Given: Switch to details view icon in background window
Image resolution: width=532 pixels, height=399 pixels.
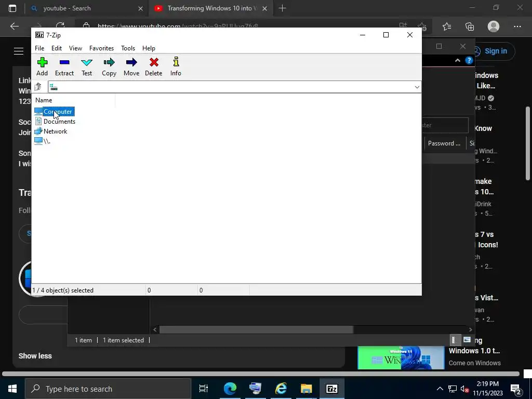Looking at the screenshot, I should coord(454,340).
